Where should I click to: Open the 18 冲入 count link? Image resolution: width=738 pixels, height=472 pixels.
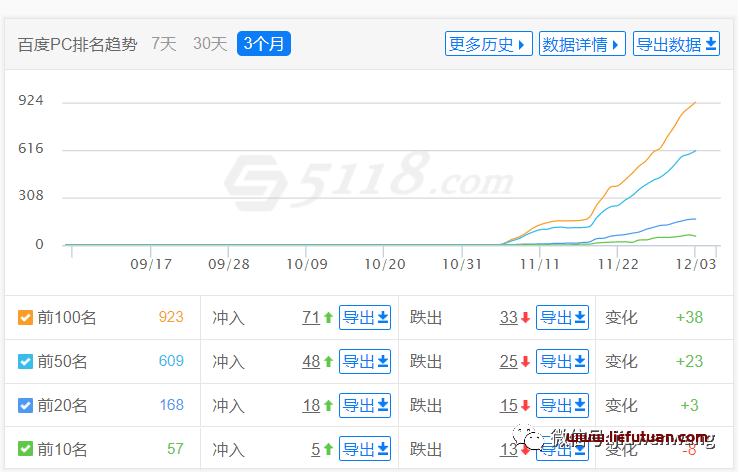[x=311, y=405]
